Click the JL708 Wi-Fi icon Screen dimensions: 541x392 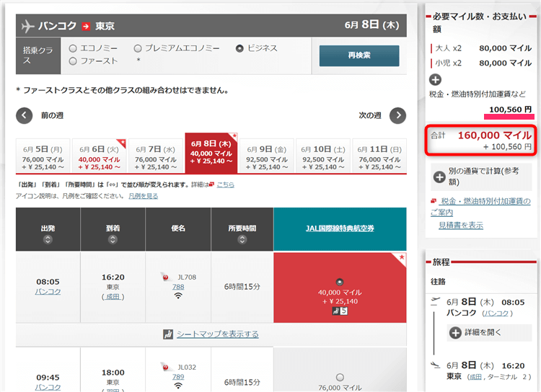[x=177, y=295]
